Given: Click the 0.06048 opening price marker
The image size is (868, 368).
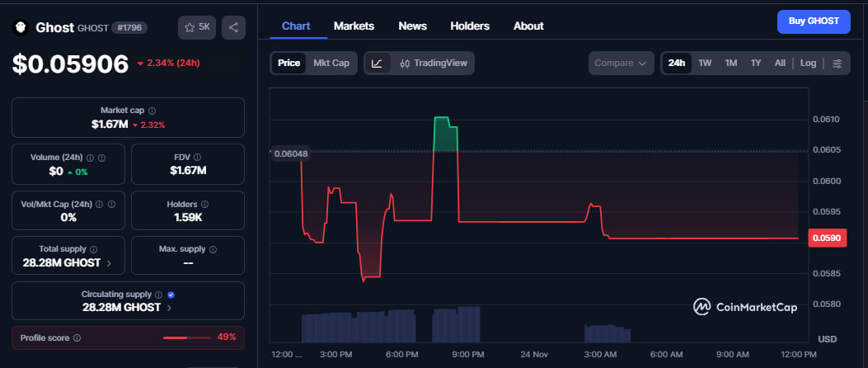Looking at the screenshot, I should (x=291, y=154).
